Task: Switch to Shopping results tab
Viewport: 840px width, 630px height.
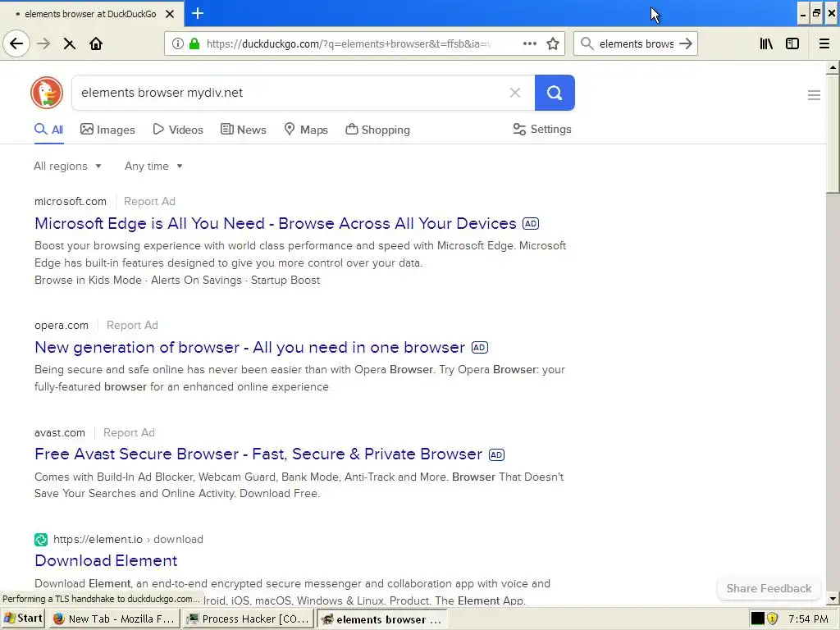Action: pos(377,130)
